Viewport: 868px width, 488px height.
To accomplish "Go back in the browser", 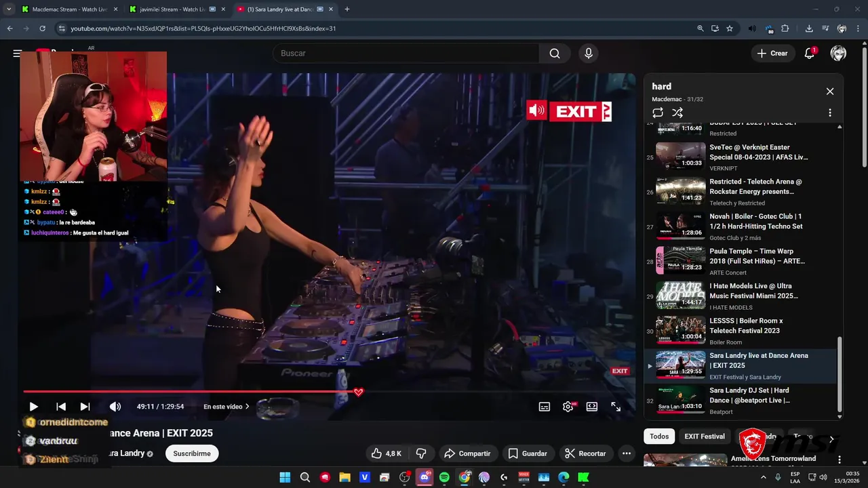I will pos(9,28).
